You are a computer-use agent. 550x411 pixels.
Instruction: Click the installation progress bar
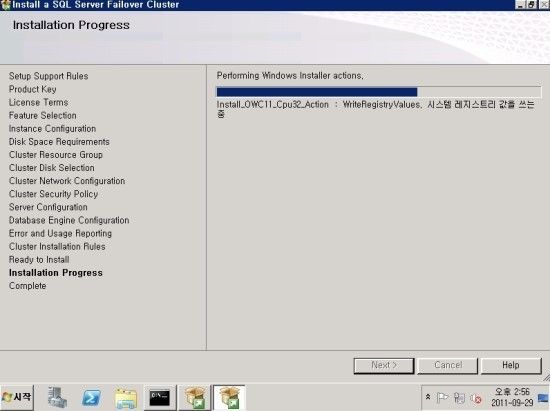tap(379, 92)
